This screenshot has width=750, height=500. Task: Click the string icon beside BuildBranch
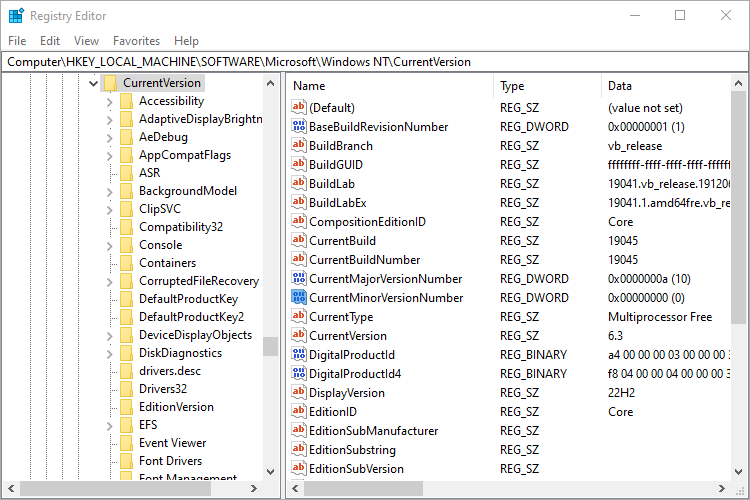click(299, 146)
